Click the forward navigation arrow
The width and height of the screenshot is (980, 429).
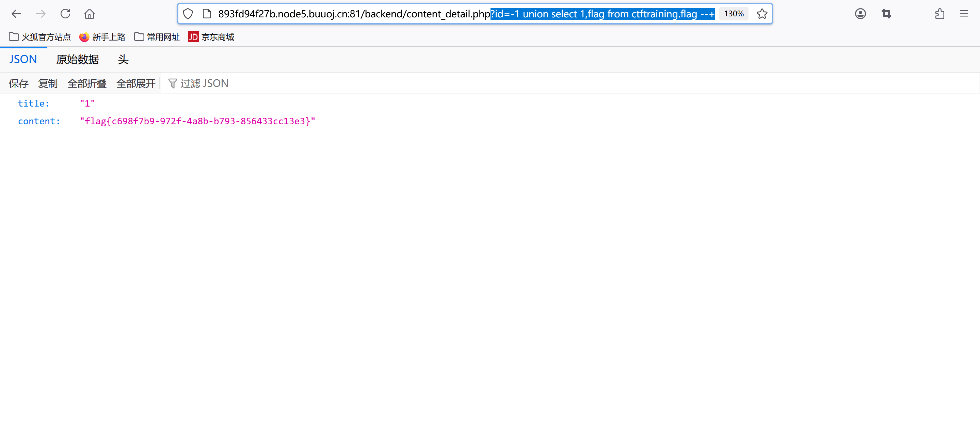click(x=41, y=14)
